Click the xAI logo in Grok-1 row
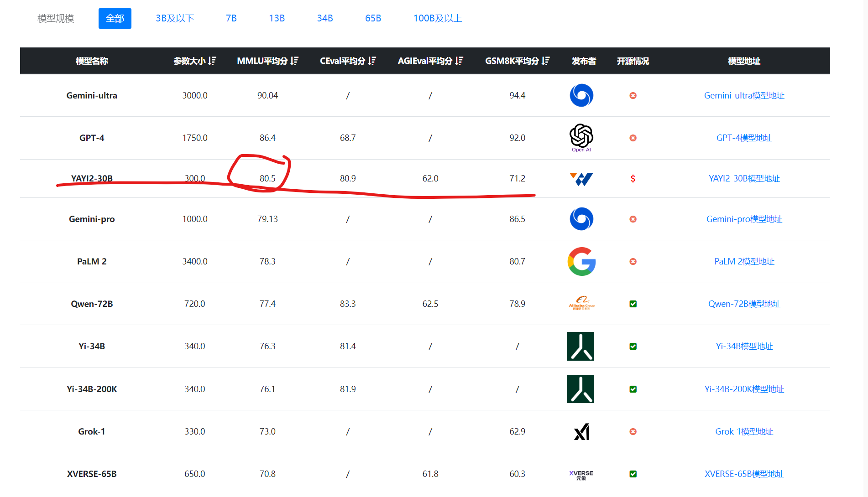 [581, 431]
